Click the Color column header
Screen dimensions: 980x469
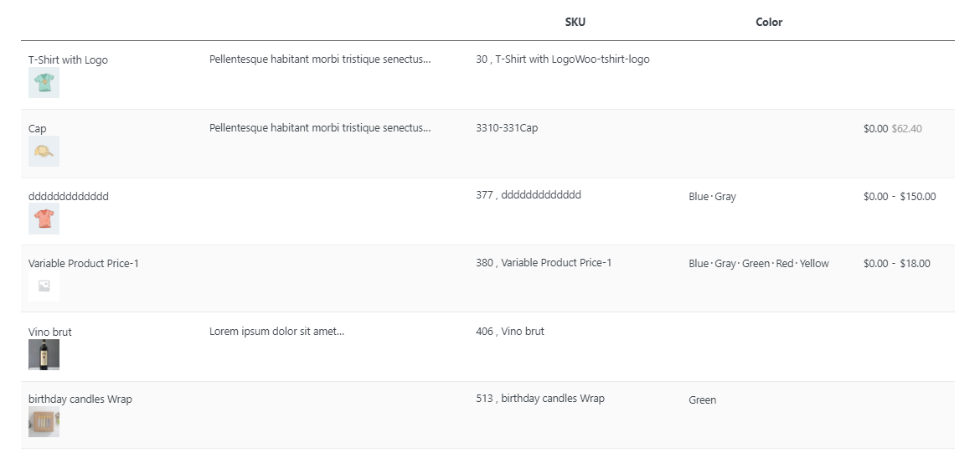(769, 23)
